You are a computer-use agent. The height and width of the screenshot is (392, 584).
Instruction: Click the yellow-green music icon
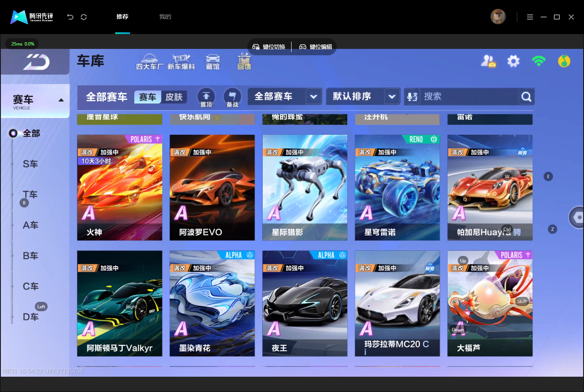click(564, 61)
